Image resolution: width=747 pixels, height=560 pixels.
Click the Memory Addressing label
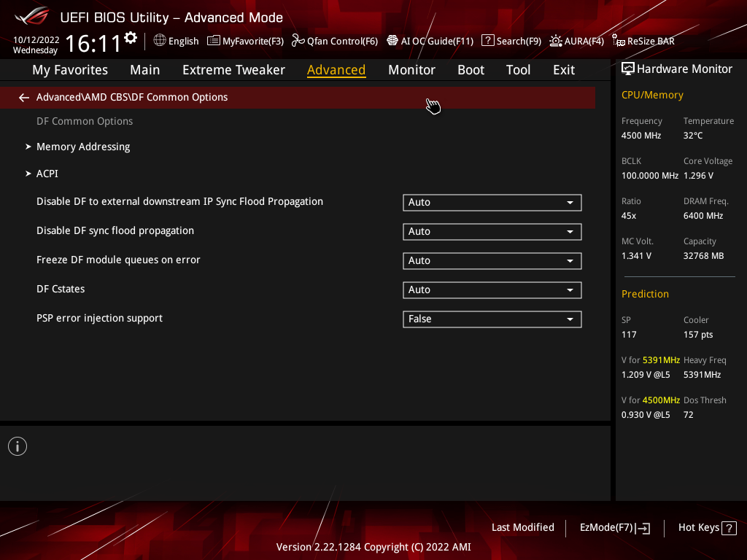click(x=83, y=147)
